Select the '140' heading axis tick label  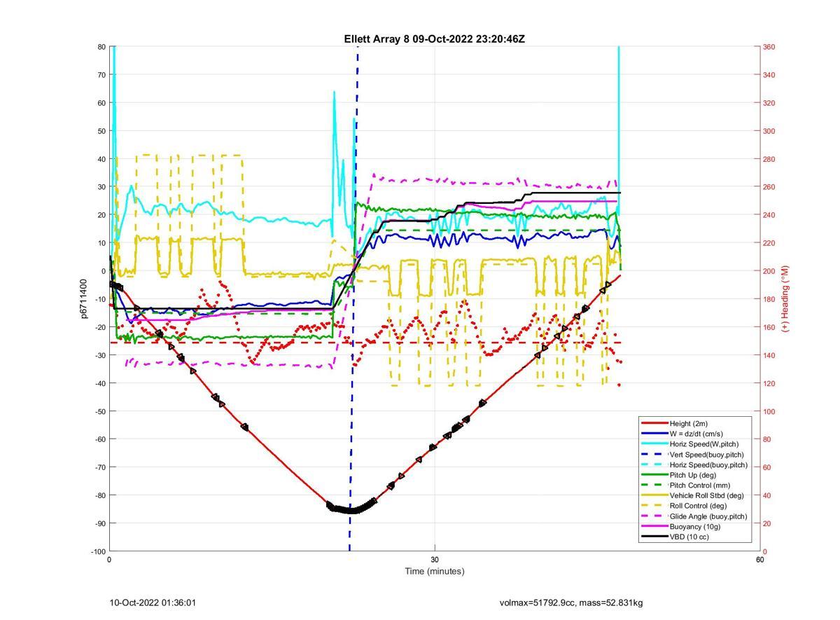click(x=769, y=355)
